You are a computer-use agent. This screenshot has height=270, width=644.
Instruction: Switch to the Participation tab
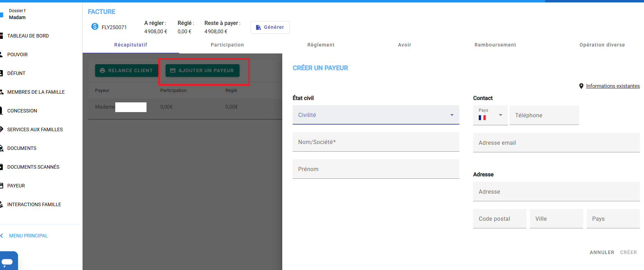click(227, 45)
